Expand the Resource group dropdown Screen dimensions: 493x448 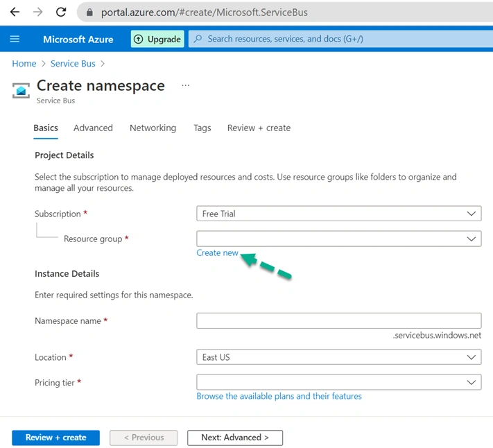point(338,239)
